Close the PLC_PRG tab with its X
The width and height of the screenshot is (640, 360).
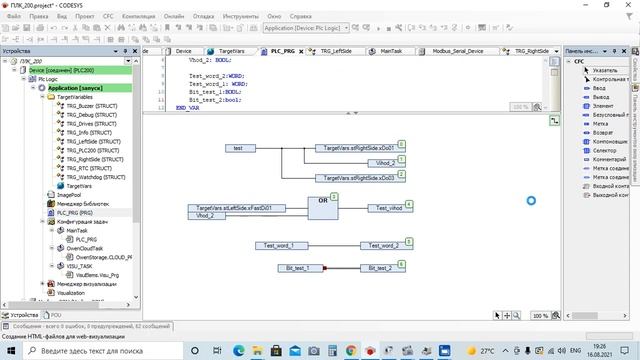tap(301, 51)
